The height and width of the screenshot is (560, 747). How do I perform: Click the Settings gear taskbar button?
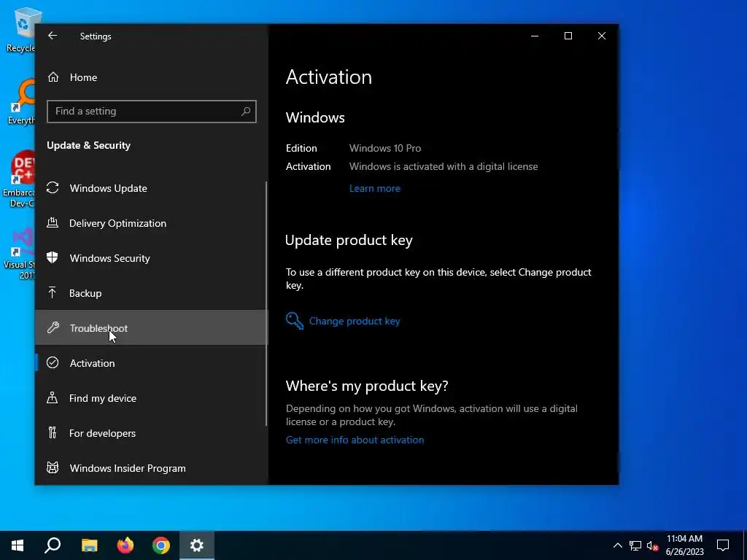click(197, 545)
